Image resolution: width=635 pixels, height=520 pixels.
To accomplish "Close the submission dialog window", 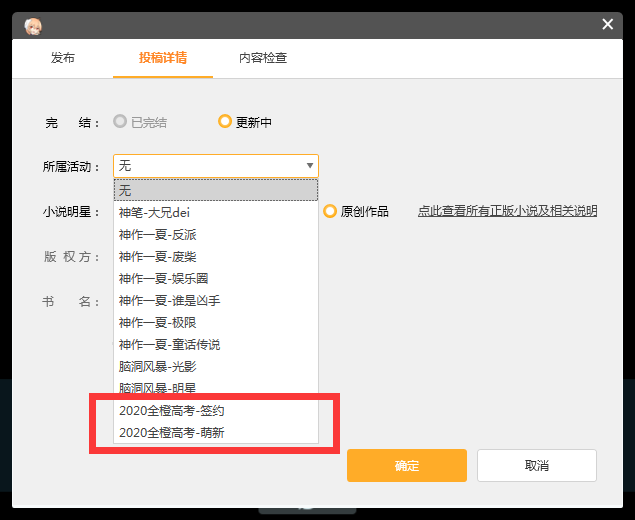I will click(607, 24).
